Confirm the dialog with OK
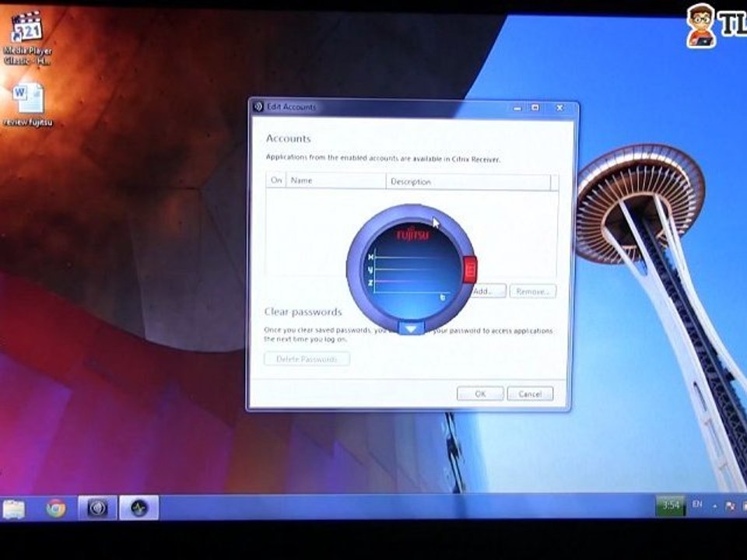Screen dimensions: 747x560 coord(480,394)
